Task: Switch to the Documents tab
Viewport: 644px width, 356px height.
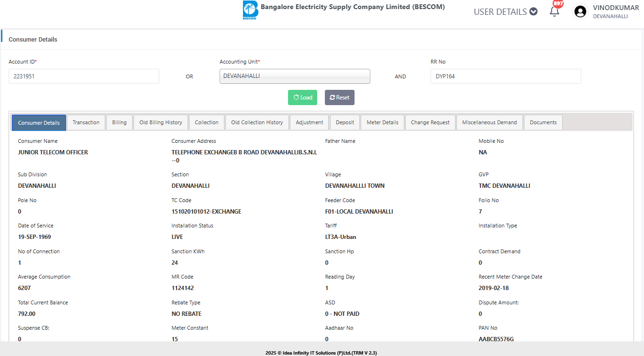Action: click(x=543, y=122)
